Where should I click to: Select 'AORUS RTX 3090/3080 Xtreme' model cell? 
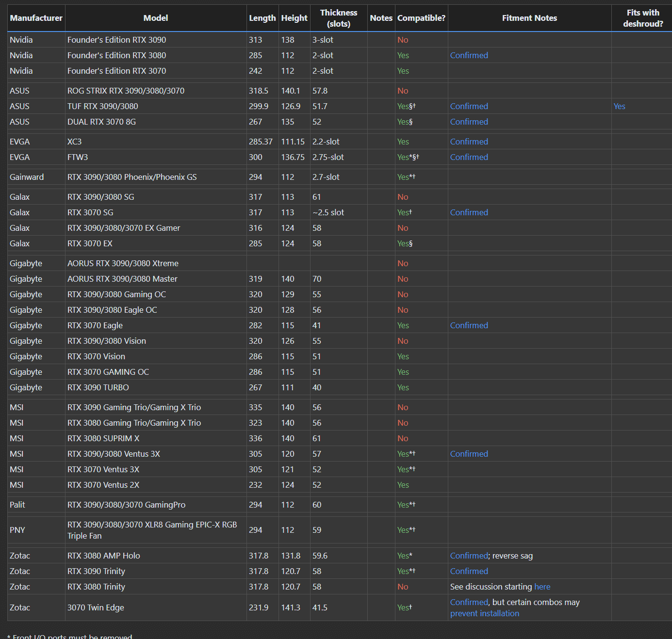coord(156,263)
